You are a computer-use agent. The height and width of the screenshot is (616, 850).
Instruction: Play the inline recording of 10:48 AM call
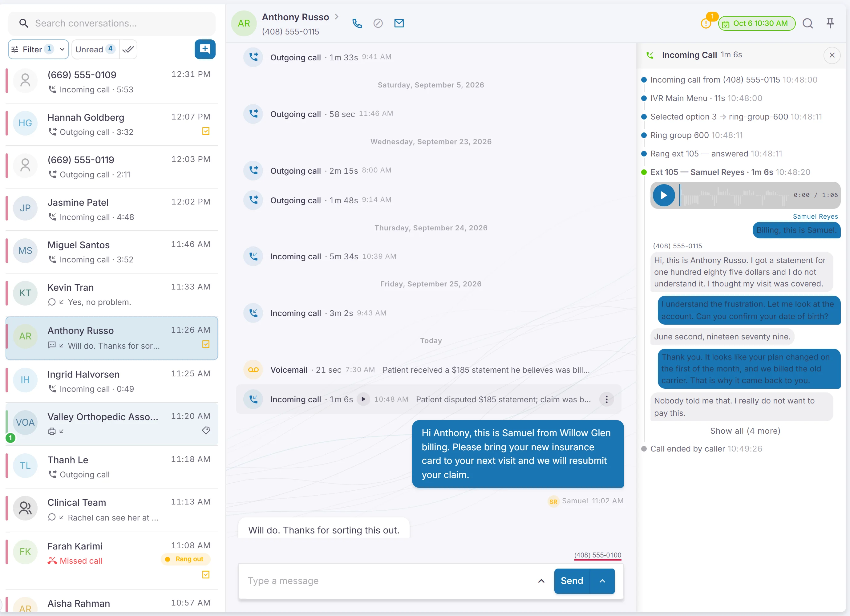point(363,399)
